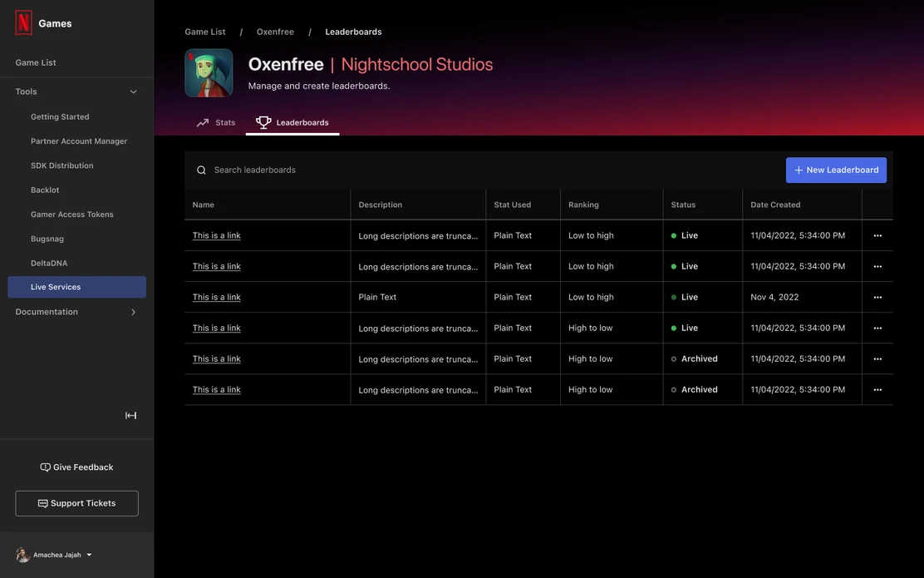924x578 pixels.
Task: Click the Support Tickets chat icon
Action: pos(42,503)
